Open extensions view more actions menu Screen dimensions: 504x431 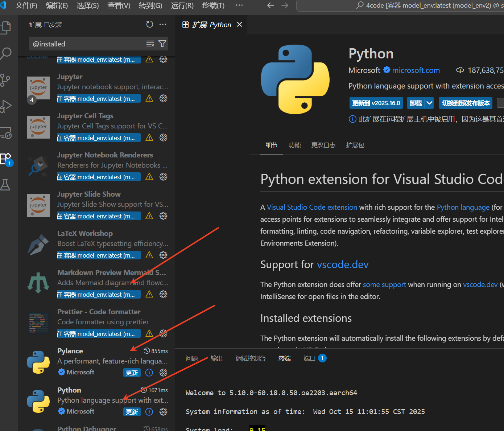tap(163, 24)
